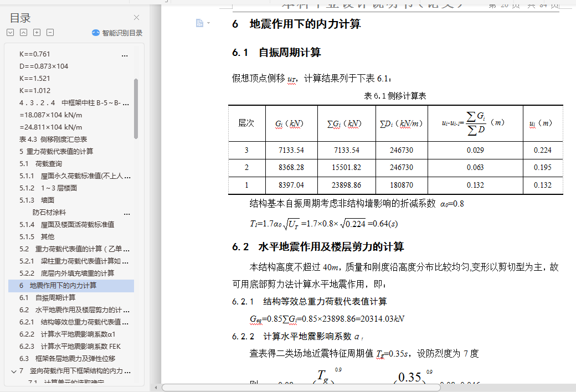
Task: Click the formula line T1=1.7α0√UT
Action: pyautogui.click(x=323, y=224)
